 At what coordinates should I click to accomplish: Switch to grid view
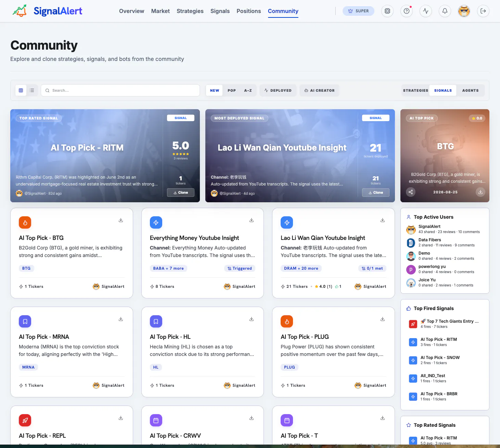tap(21, 90)
